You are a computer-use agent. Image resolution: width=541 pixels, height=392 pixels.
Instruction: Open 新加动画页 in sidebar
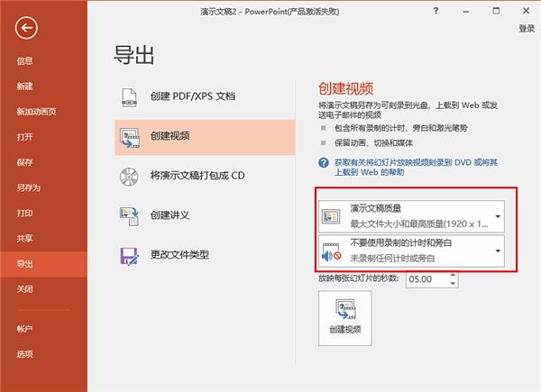[43, 112]
